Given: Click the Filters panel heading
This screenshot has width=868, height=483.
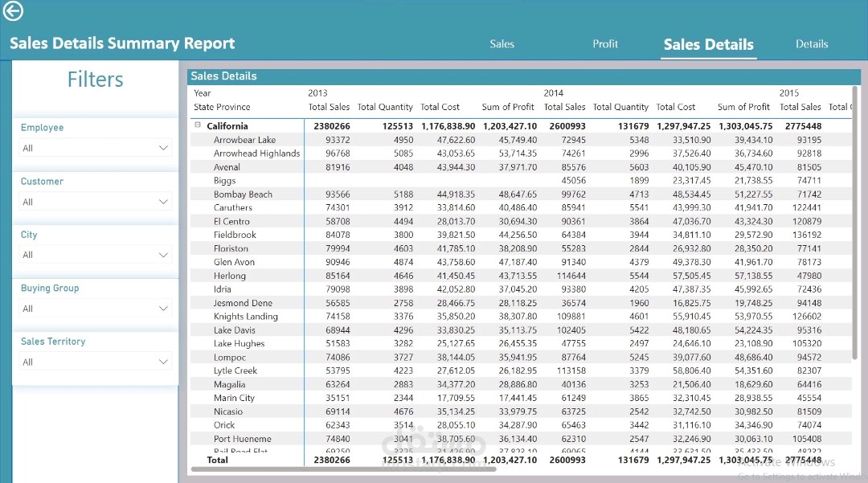Looking at the screenshot, I should tap(95, 80).
